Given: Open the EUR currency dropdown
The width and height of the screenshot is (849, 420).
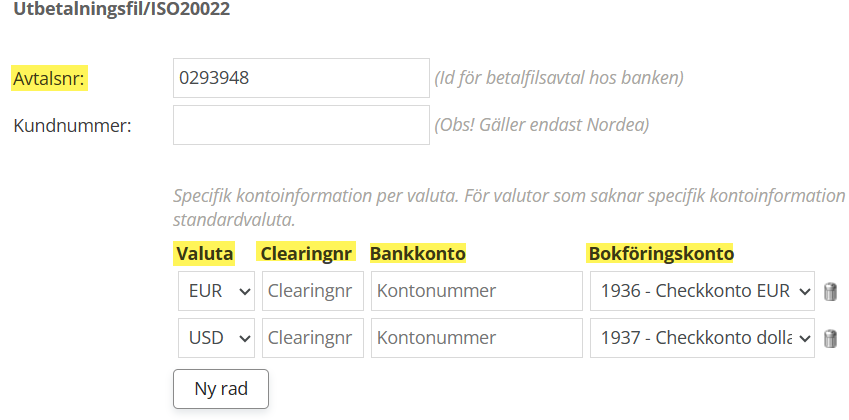Looking at the screenshot, I should [x=217, y=292].
